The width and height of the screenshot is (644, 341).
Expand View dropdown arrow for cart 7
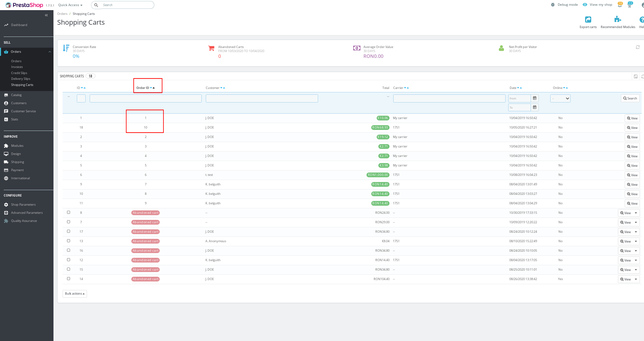coord(636,223)
